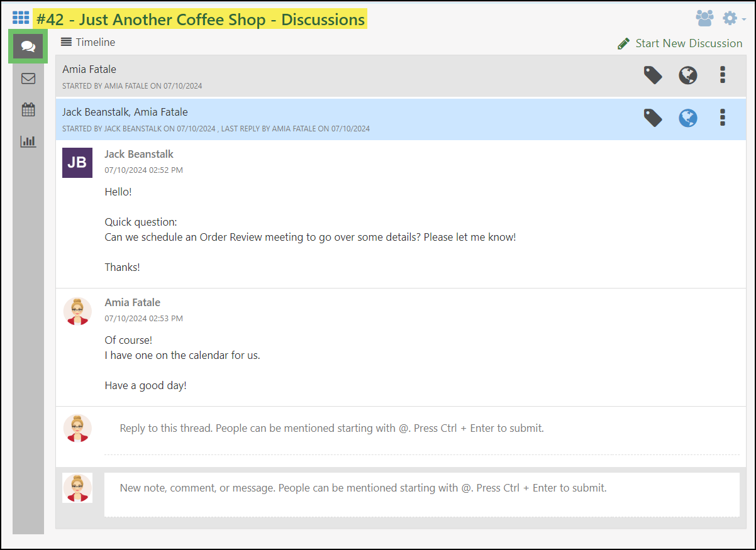The width and height of the screenshot is (756, 550).
Task: Toggle blue globe on Jack Beanstalk thread
Action: coord(688,118)
